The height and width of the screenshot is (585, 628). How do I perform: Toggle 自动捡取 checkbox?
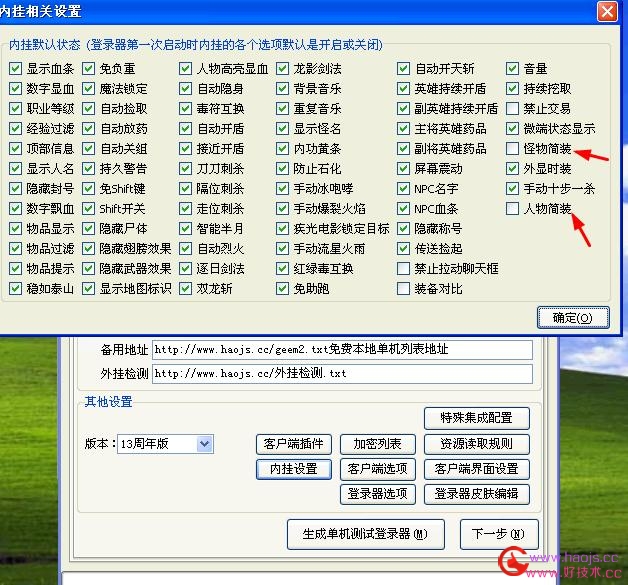pyautogui.click(x=88, y=109)
